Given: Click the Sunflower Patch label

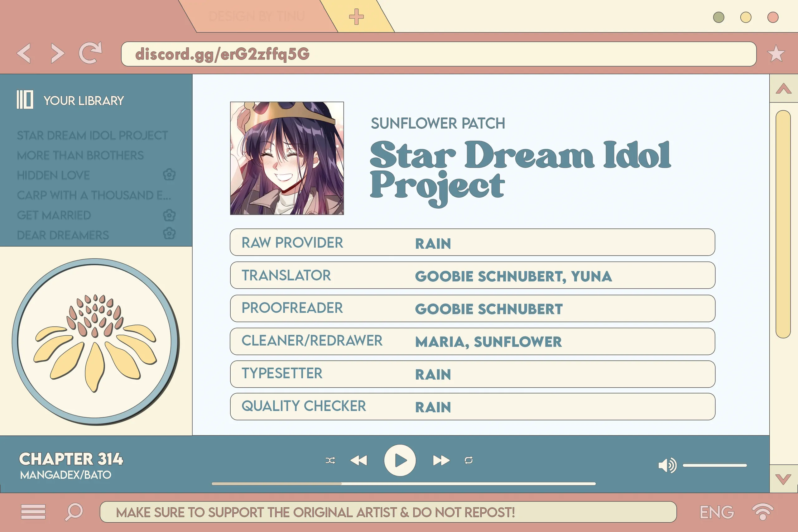Looking at the screenshot, I should tap(438, 123).
